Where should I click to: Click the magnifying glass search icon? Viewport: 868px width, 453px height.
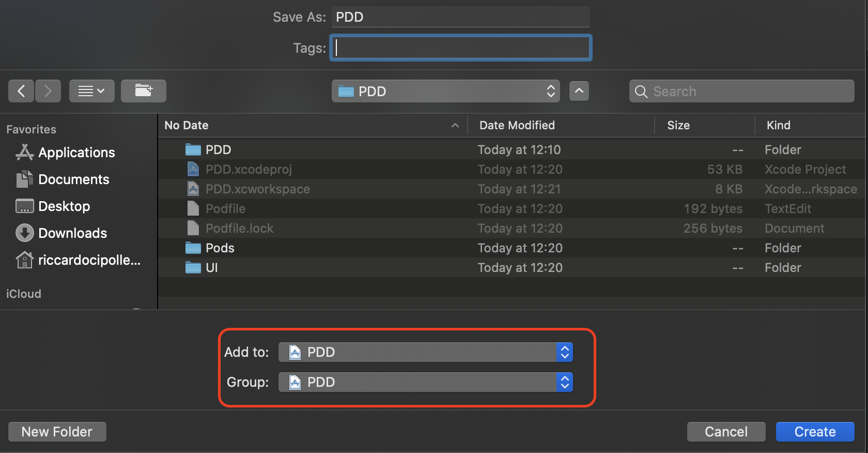(x=641, y=92)
